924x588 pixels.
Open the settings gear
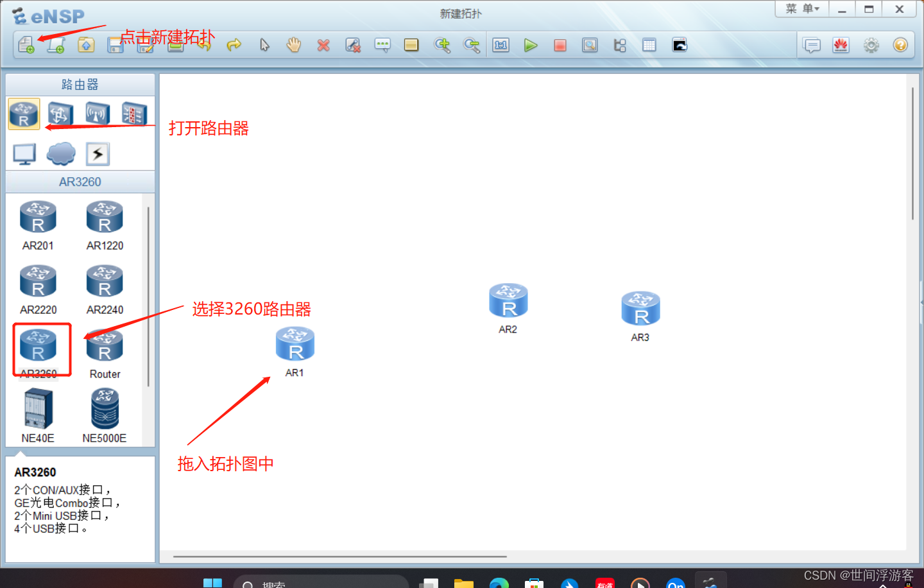(871, 46)
